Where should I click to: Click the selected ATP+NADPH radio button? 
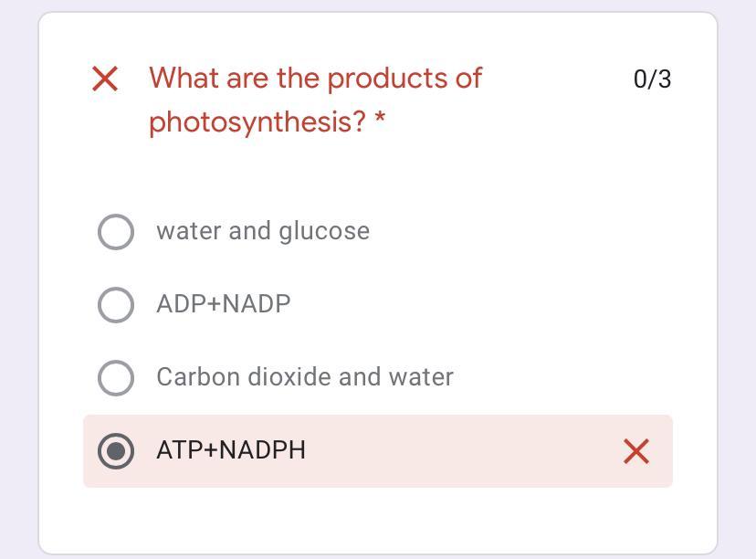[116, 450]
